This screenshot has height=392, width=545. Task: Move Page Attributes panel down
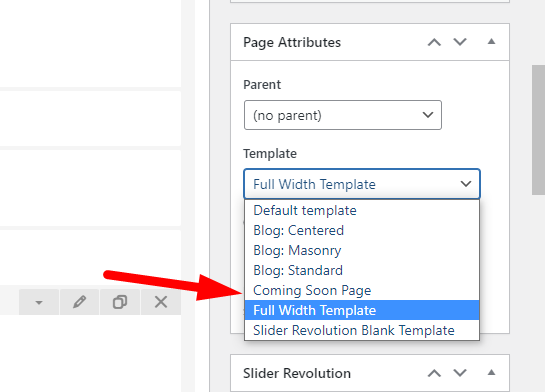point(460,42)
